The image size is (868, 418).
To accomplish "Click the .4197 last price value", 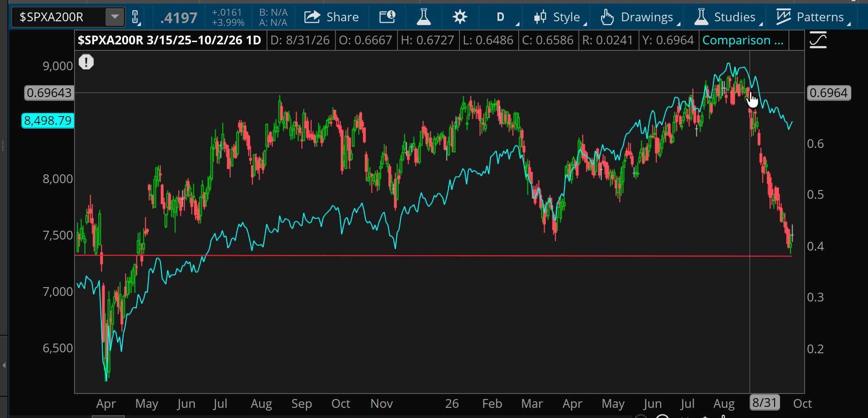I will click(179, 18).
